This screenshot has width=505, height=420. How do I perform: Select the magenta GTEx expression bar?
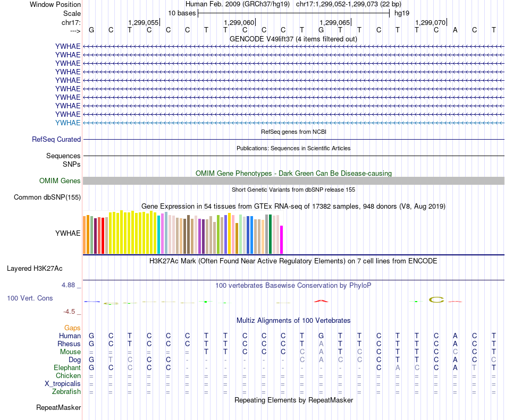282,239
